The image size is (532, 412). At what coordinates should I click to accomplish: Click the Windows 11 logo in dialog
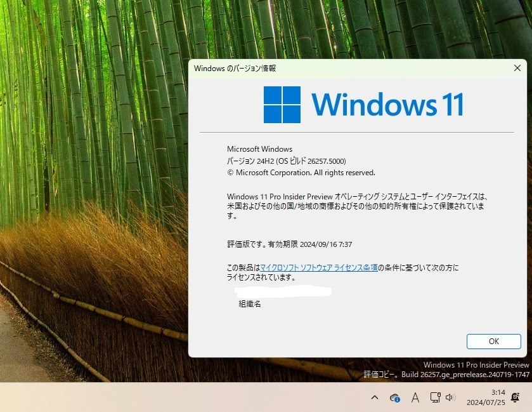click(363, 105)
